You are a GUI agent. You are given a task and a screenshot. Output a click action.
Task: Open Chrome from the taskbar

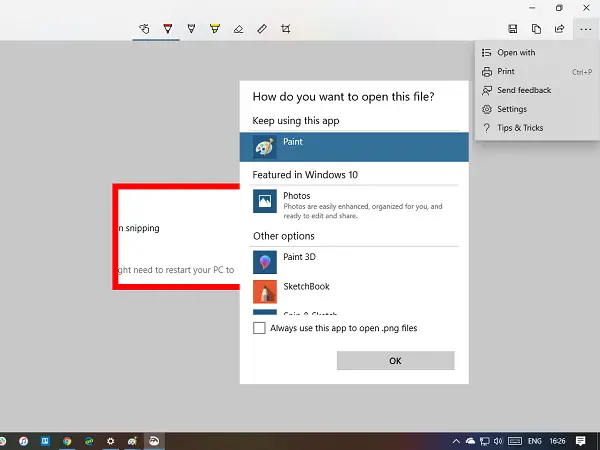67,441
